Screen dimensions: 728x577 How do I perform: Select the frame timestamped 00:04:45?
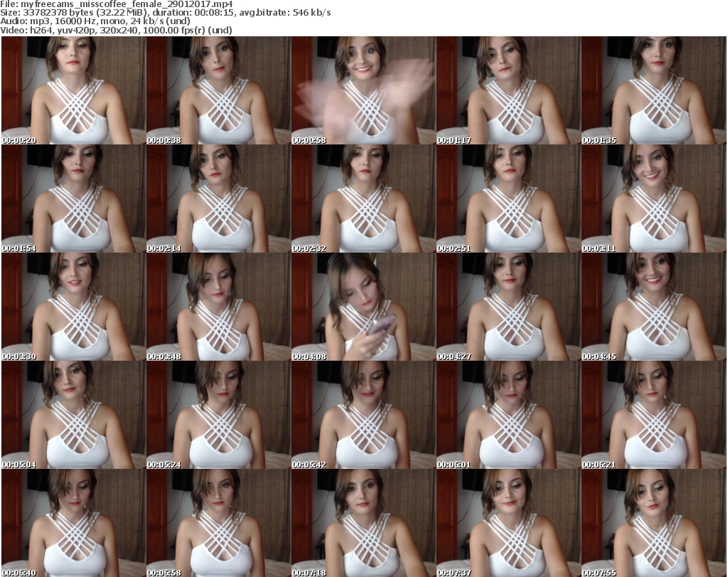(654, 307)
